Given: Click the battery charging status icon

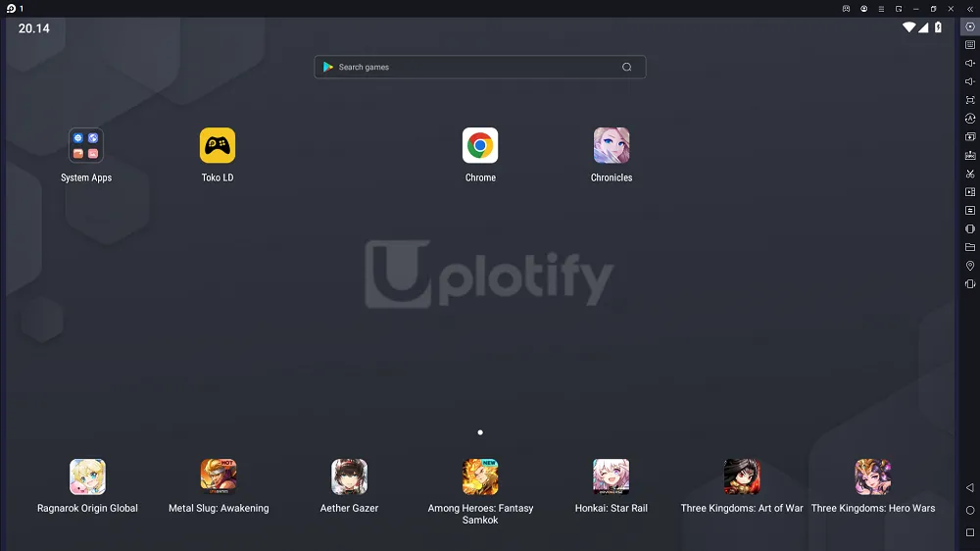Looking at the screenshot, I should [x=938, y=27].
